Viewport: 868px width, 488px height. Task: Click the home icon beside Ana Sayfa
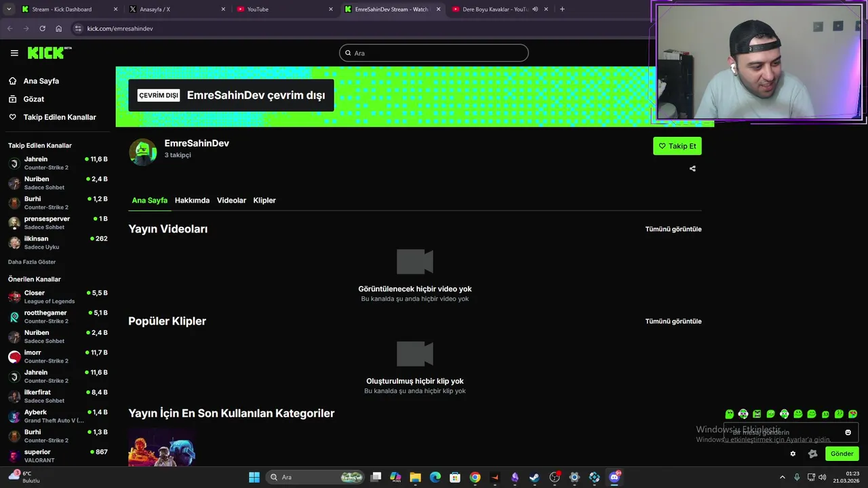pos(12,81)
